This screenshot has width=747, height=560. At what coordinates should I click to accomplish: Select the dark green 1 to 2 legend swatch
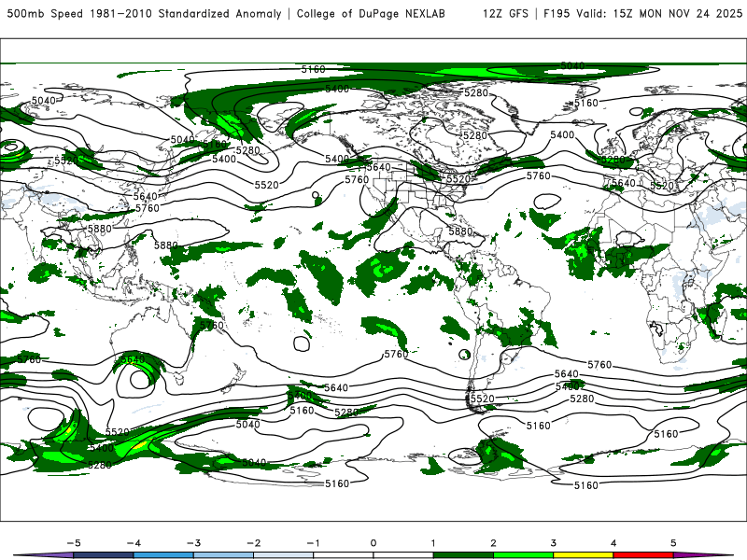[x=463, y=555]
